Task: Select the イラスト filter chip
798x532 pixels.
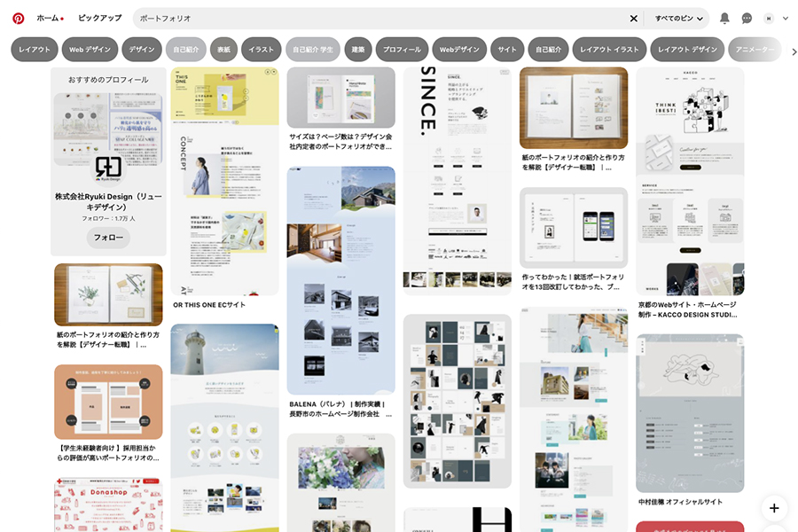Action: point(261,51)
